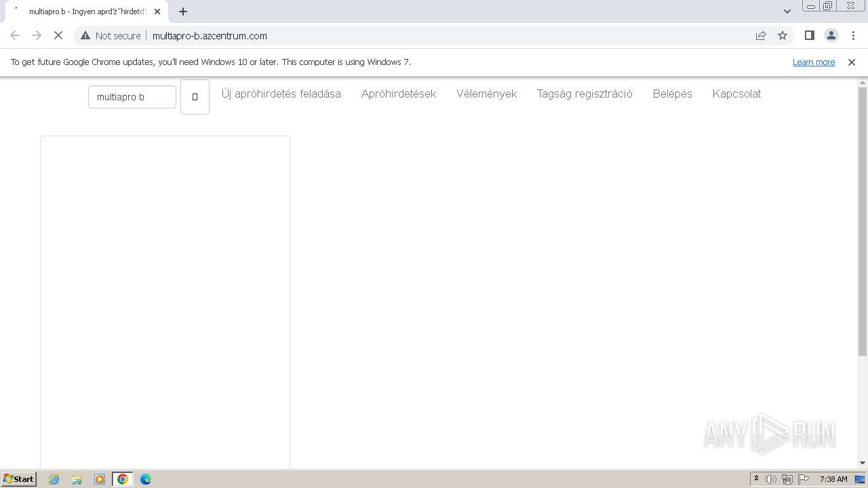Click the multiapro b search field
The image size is (868, 488).
pyautogui.click(x=132, y=97)
